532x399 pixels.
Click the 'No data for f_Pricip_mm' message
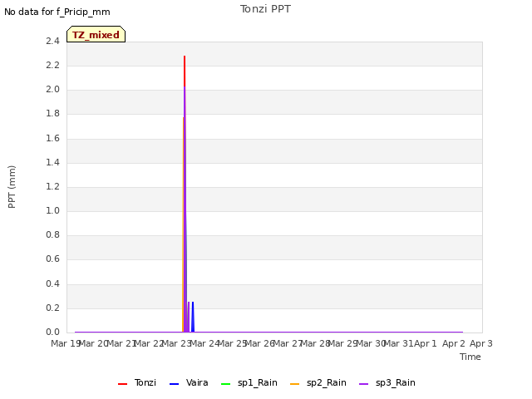[x=57, y=12]
